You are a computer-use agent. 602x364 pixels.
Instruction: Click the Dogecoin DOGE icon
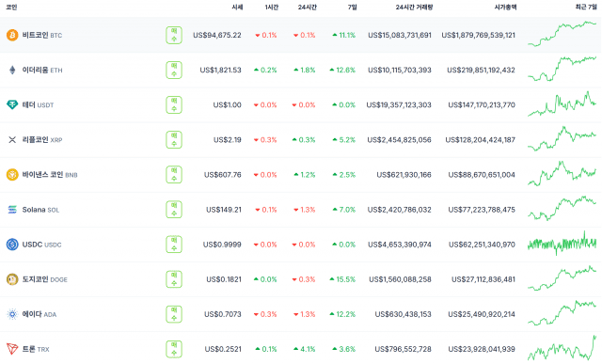(12, 279)
